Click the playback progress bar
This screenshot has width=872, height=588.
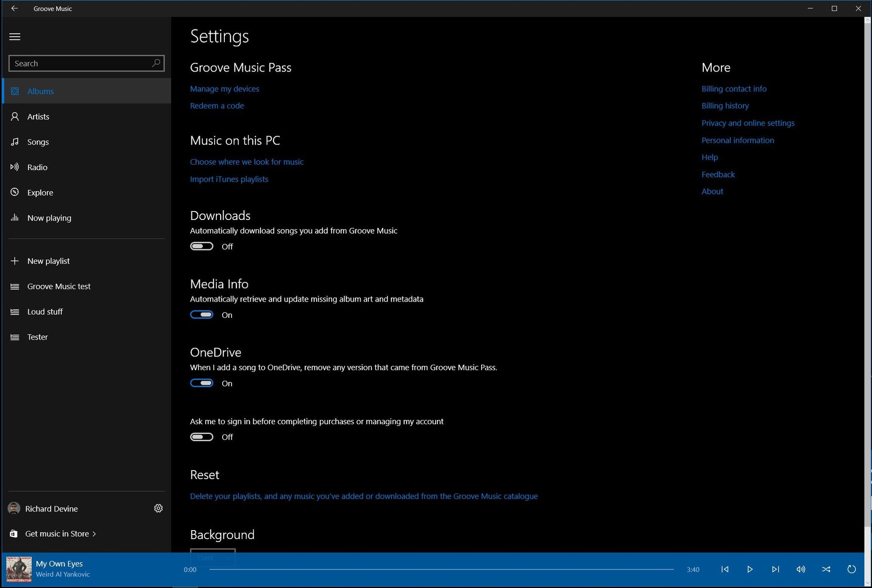click(441, 569)
